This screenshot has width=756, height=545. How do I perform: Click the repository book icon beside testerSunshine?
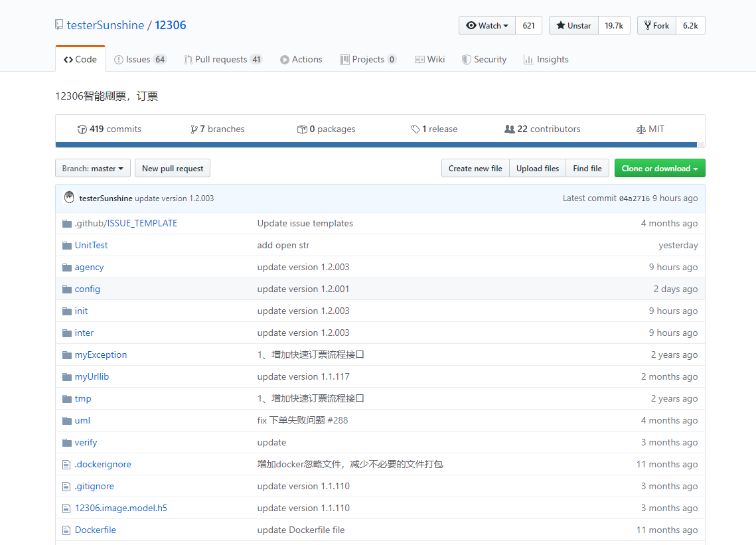59,25
